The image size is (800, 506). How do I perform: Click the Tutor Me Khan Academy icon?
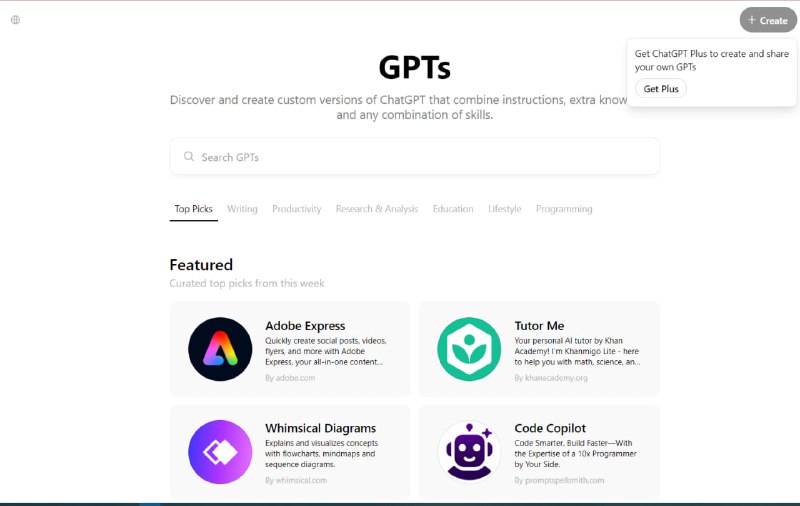pyautogui.click(x=469, y=349)
